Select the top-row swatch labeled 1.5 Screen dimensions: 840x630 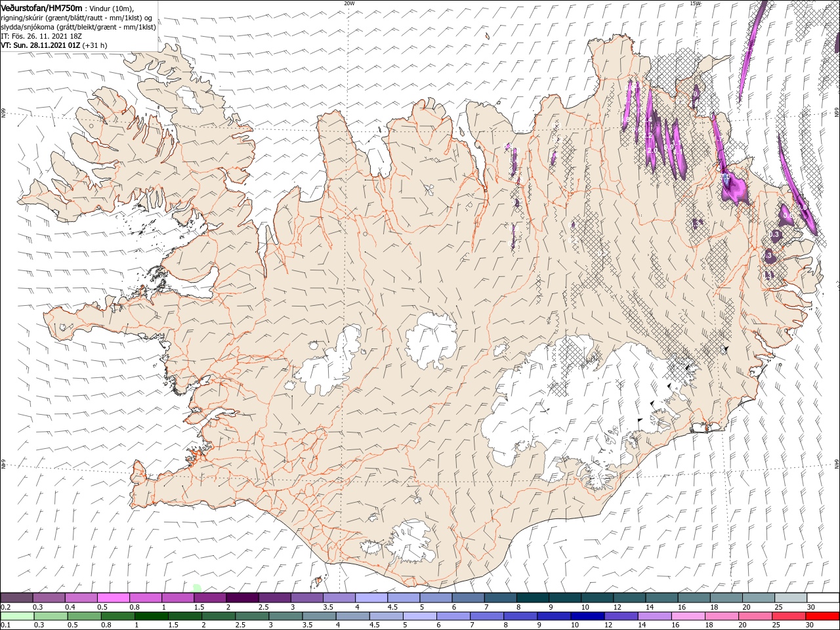coord(210,598)
